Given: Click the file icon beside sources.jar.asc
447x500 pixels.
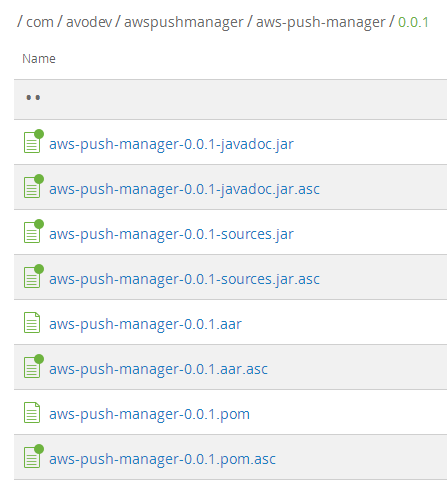Looking at the screenshot, I should 33,276.
